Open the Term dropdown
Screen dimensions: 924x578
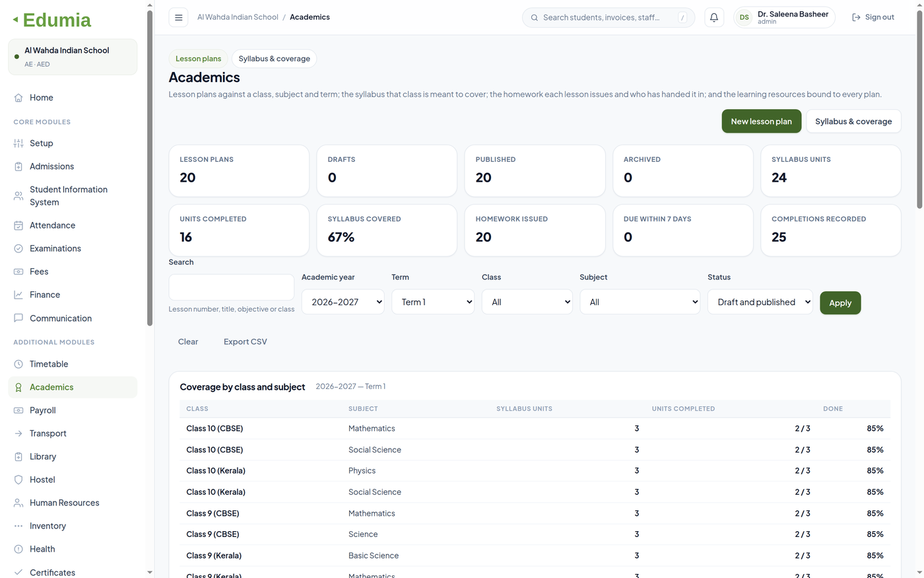click(432, 302)
